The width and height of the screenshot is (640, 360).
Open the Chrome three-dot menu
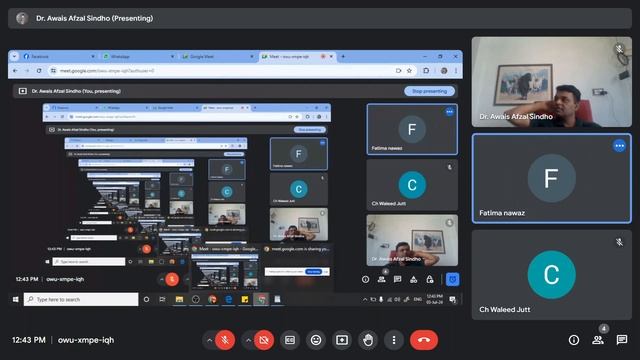[x=456, y=71]
